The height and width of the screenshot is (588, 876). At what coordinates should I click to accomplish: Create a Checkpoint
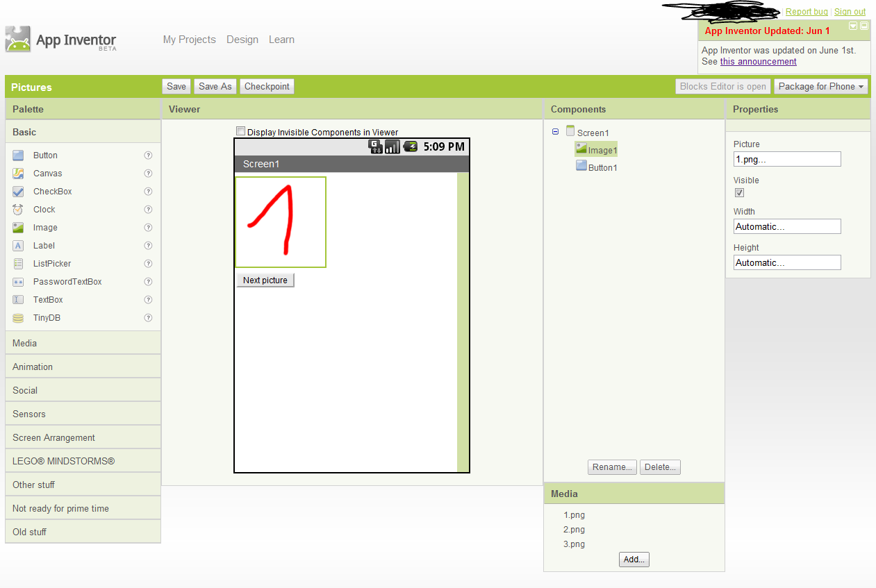coord(267,86)
